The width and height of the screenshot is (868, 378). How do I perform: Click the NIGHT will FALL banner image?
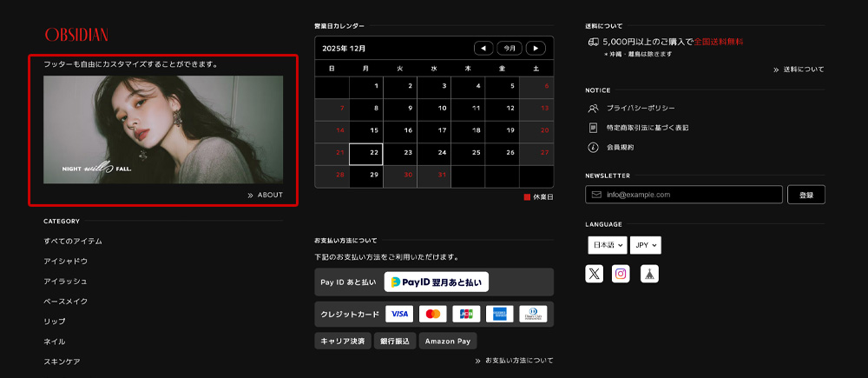(x=163, y=129)
